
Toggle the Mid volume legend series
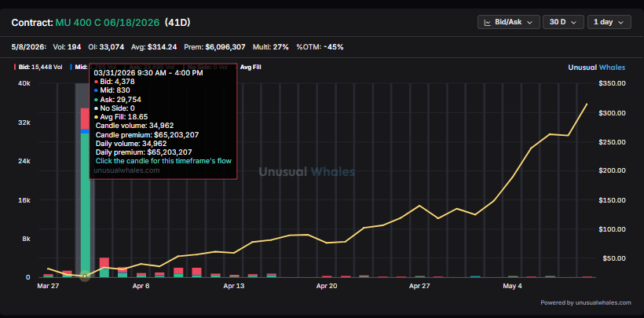79,67
